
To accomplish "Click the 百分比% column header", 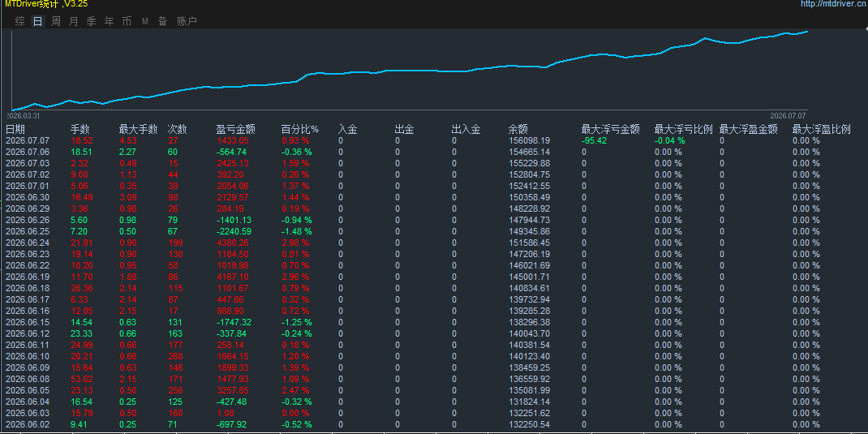I will pos(300,130).
